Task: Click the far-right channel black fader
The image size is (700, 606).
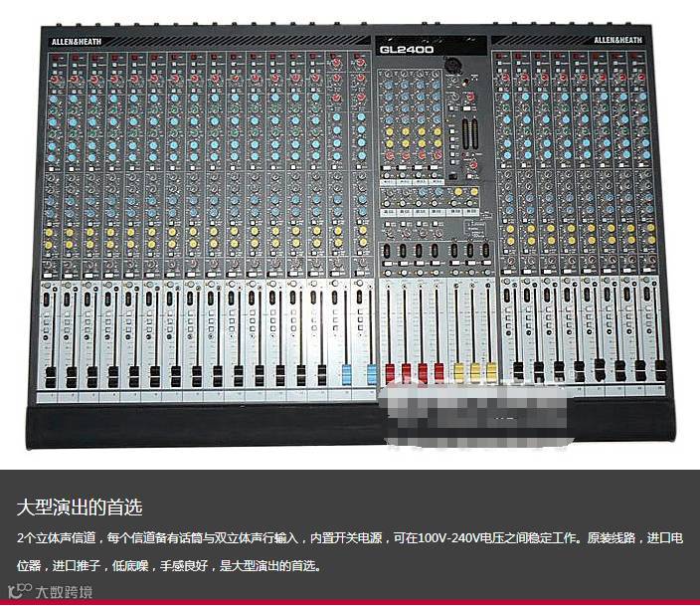Action: tap(660, 370)
